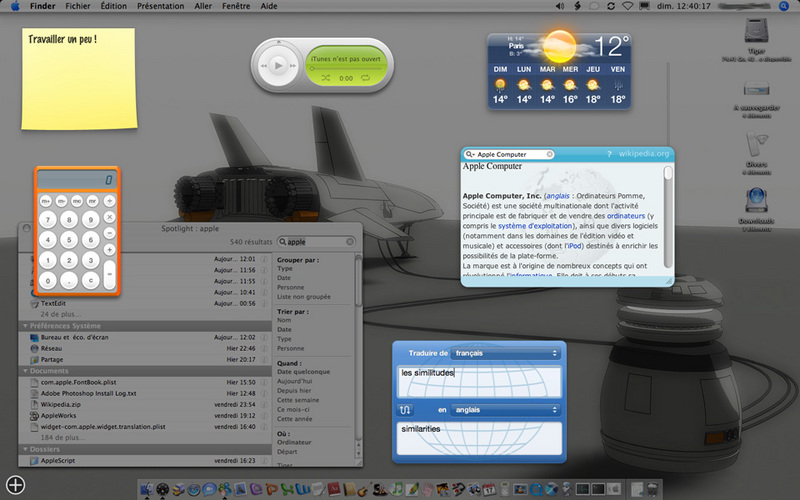Select Wikipedia.zip in Spotlight results
The image size is (800, 500).
[x=144, y=404]
